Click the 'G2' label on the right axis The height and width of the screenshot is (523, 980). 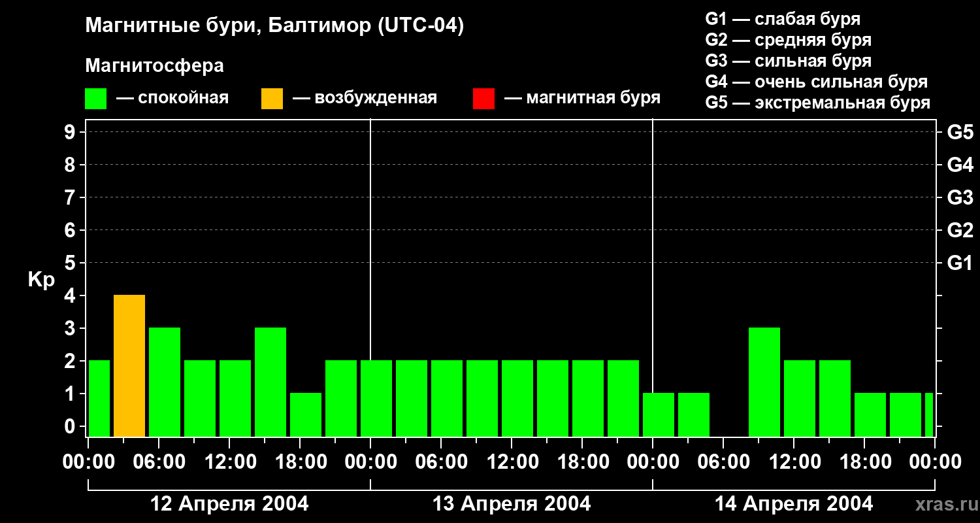click(960, 230)
